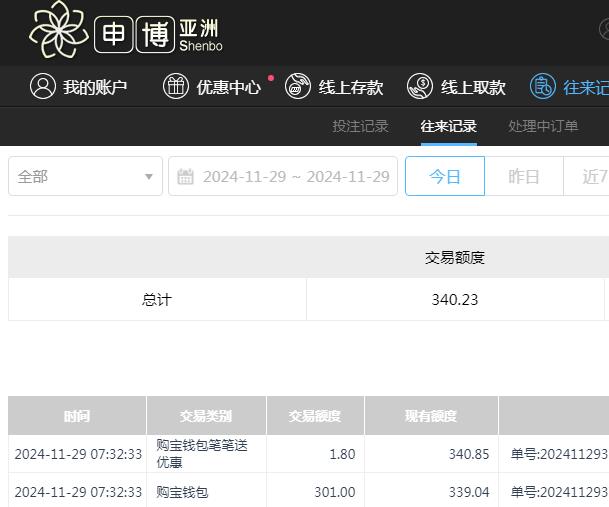
Task: Click the 交易额度 summary header
Action: 455,257
